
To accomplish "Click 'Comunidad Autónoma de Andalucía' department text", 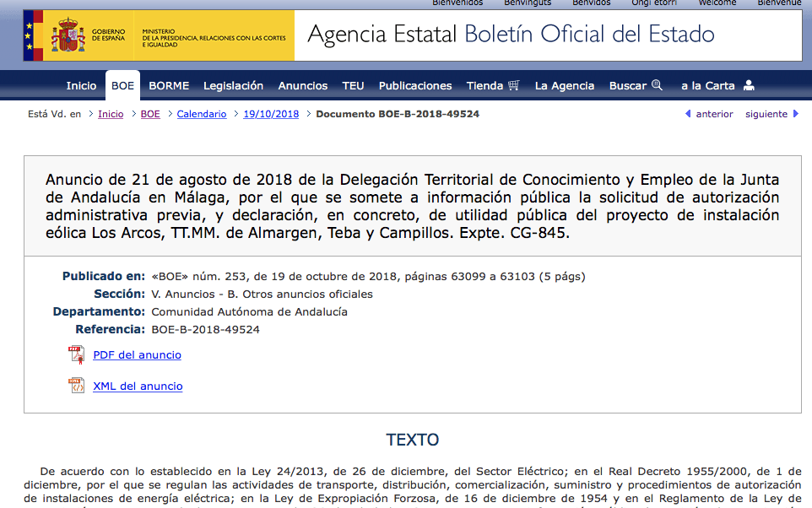I will point(249,311).
